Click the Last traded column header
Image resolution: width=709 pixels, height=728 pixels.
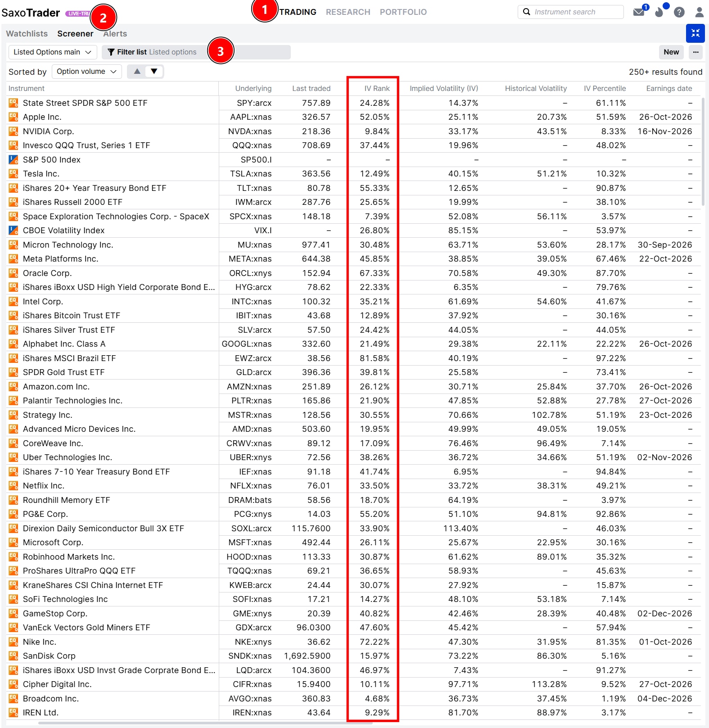[311, 89]
